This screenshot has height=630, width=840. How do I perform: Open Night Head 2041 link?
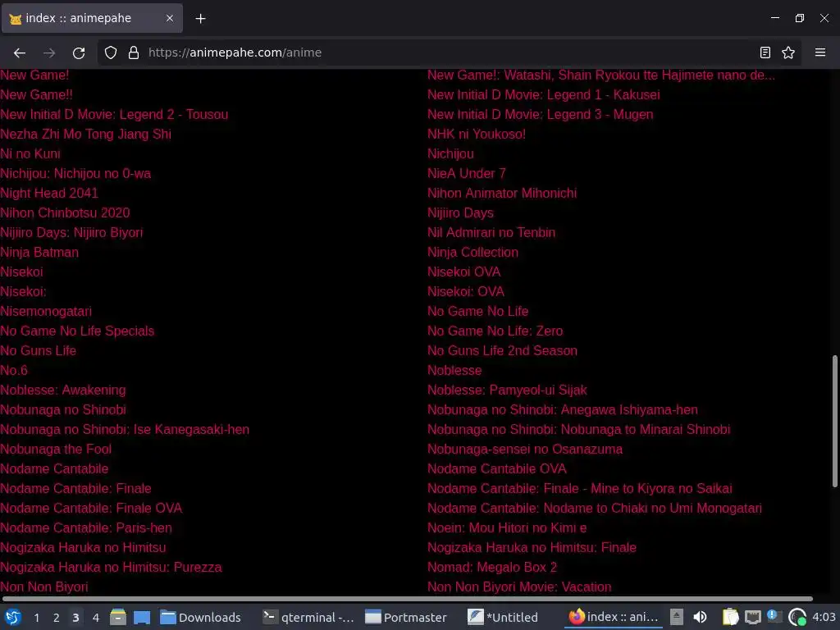[49, 194]
